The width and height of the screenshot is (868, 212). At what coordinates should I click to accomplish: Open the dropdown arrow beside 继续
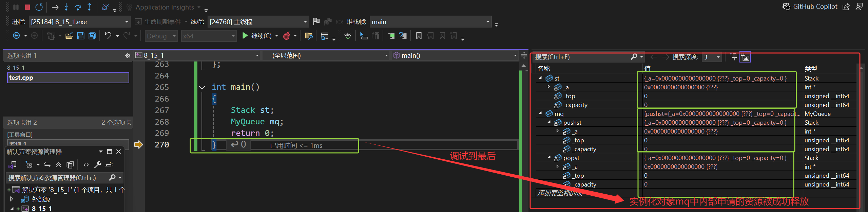[276, 36]
